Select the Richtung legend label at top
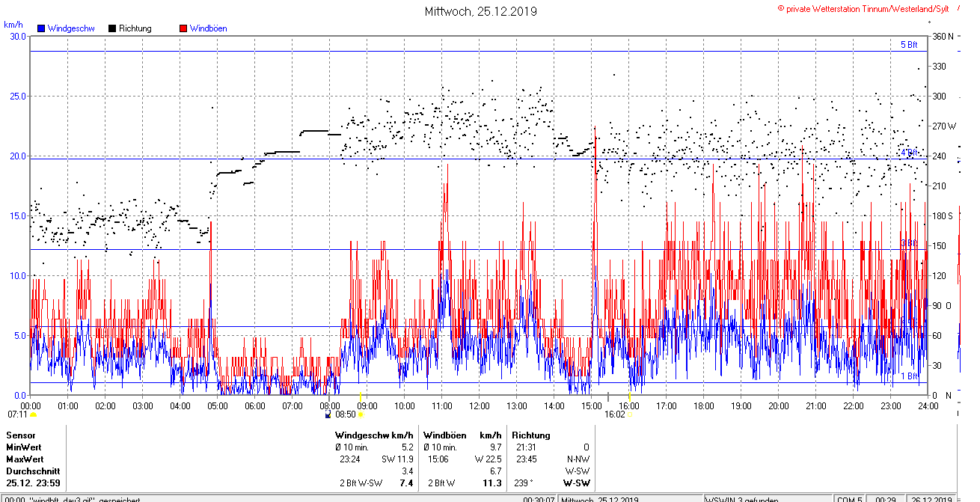Viewport: 980px width, 502px height. (135, 28)
